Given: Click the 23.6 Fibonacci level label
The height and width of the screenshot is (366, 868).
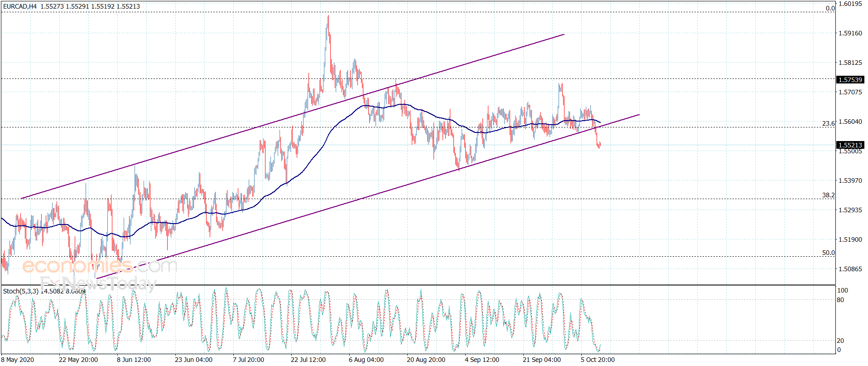Looking at the screenshot, I should coord(828,123).
